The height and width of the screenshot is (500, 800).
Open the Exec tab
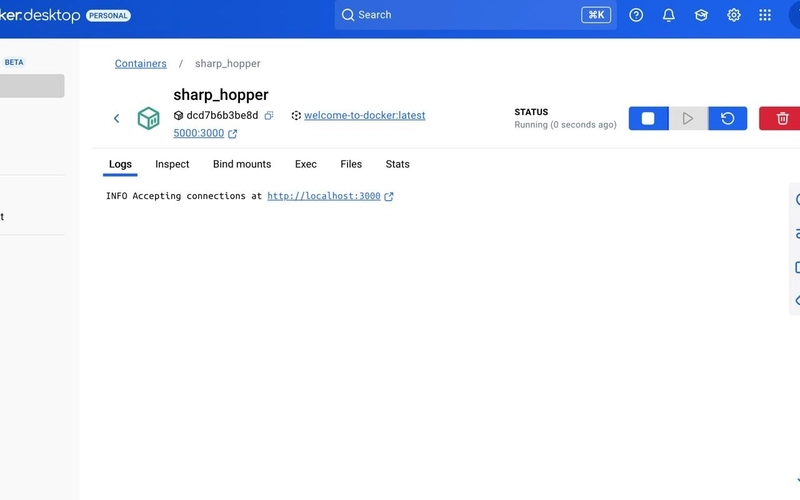click(305, 164)
